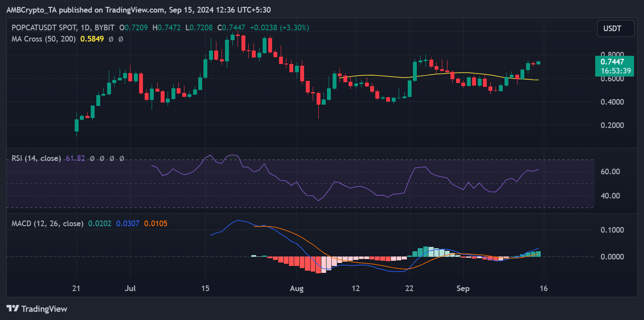Screen dimensions: 644x320
Task: Click the MACD histogram value 0.0202
Action: click(x=100, y=224)
